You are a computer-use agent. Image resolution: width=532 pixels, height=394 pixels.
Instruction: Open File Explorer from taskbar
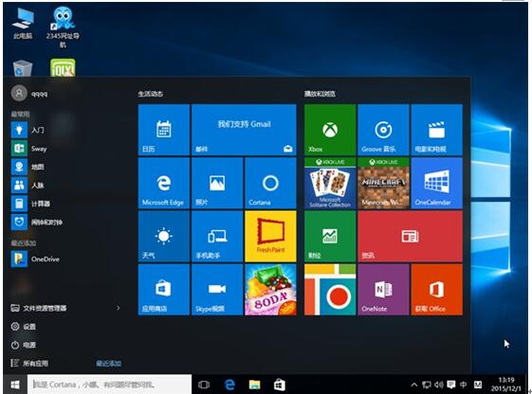[254, 385]
